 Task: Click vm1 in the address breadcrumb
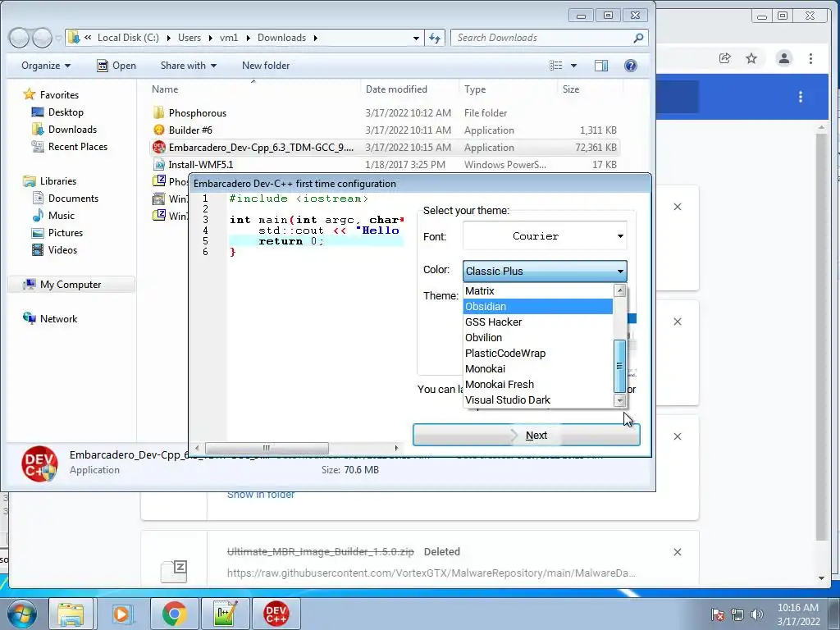(x=229, y=38)
